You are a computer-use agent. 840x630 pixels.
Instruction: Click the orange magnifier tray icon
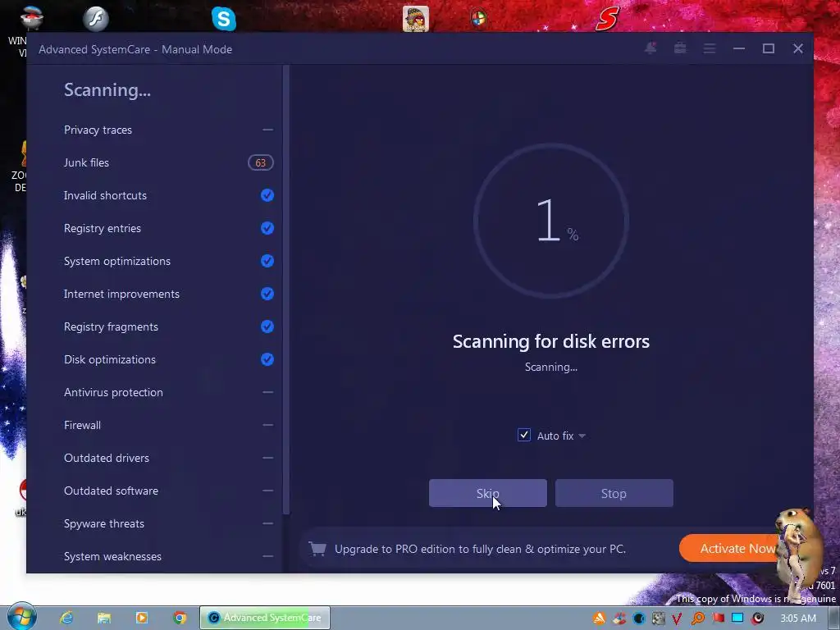pos(697,619)
